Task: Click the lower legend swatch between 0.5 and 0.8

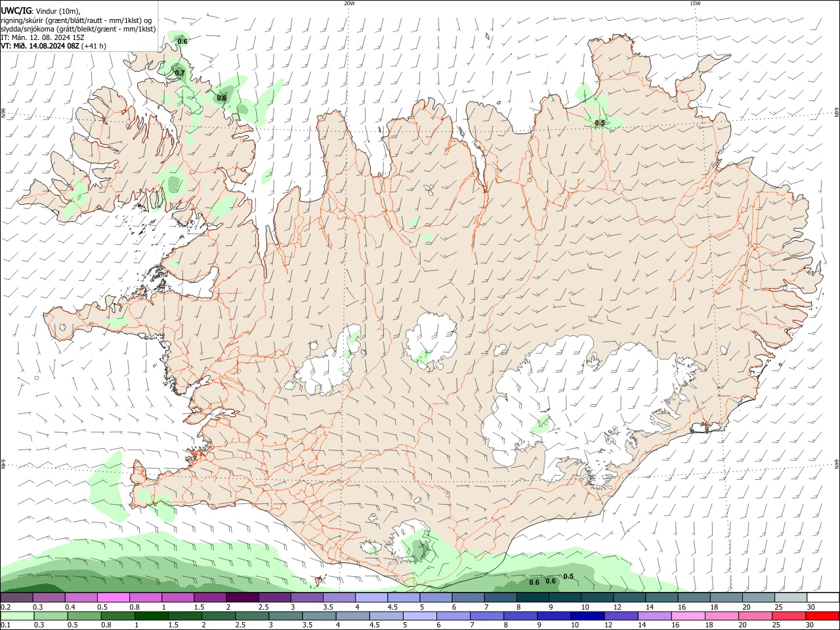Action: tap(84, 616)
